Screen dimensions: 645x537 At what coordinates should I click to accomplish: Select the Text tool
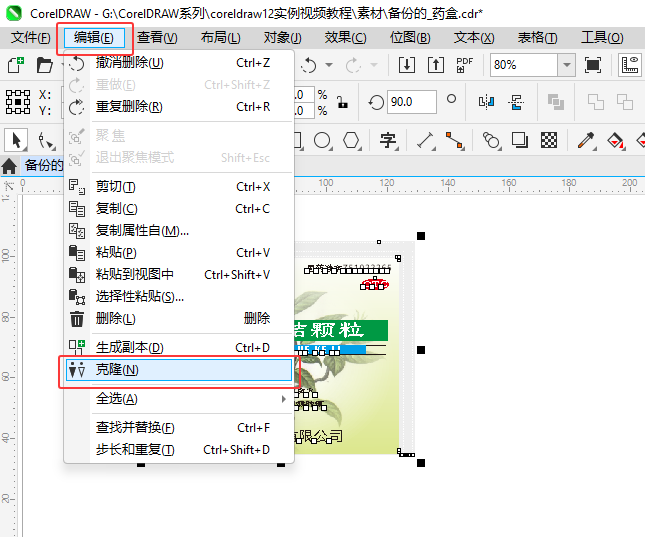click(388, 141)
